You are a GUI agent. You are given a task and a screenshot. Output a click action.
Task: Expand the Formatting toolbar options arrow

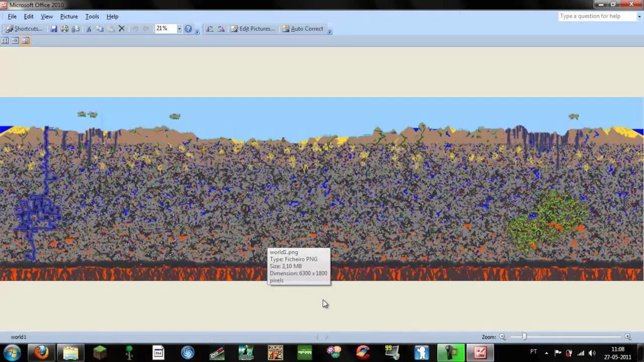pyautogui.click(x=330, y=31)
